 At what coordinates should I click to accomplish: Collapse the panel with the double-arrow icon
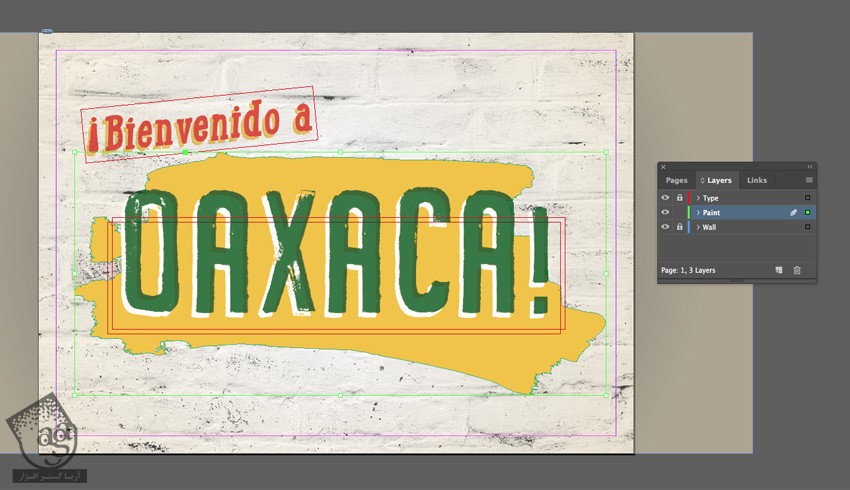coord(808,167)
